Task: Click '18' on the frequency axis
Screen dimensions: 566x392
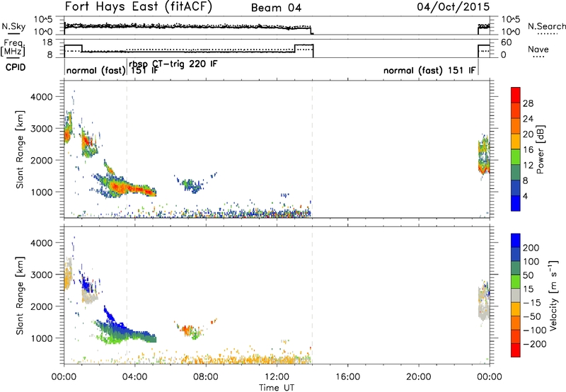Action: (47, 42)
